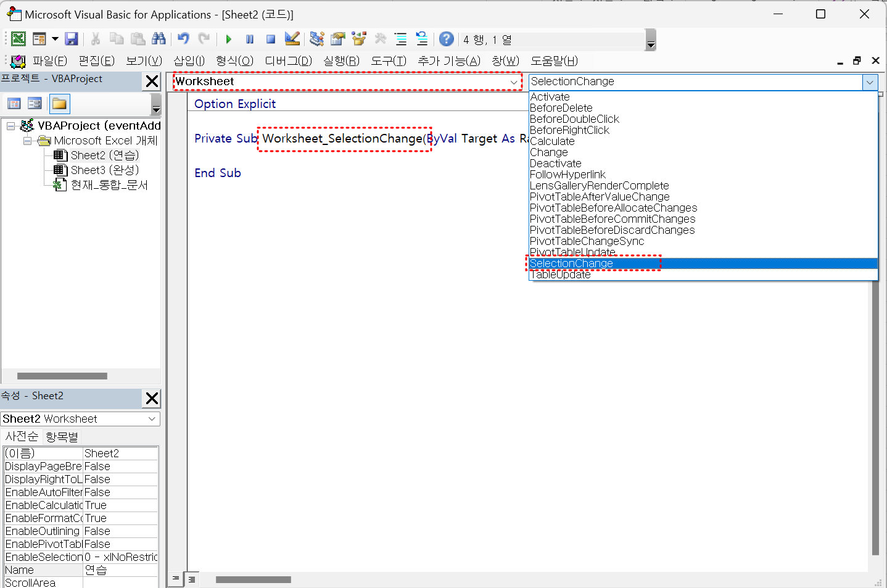The width and height of the screenshot is (887, 588).
Task: Switch to the 항목별 properties tab
Action: pyautogui.click(x=62, y=437)
